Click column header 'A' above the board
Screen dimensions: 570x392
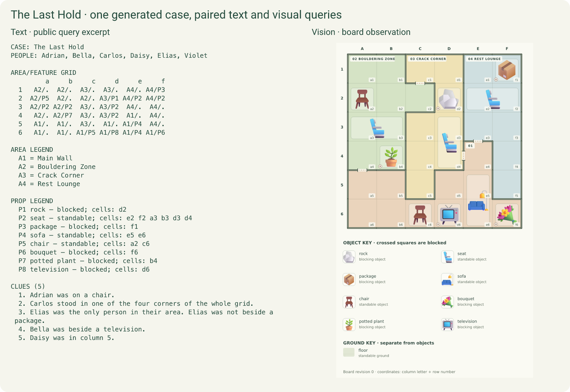point(362,49)
